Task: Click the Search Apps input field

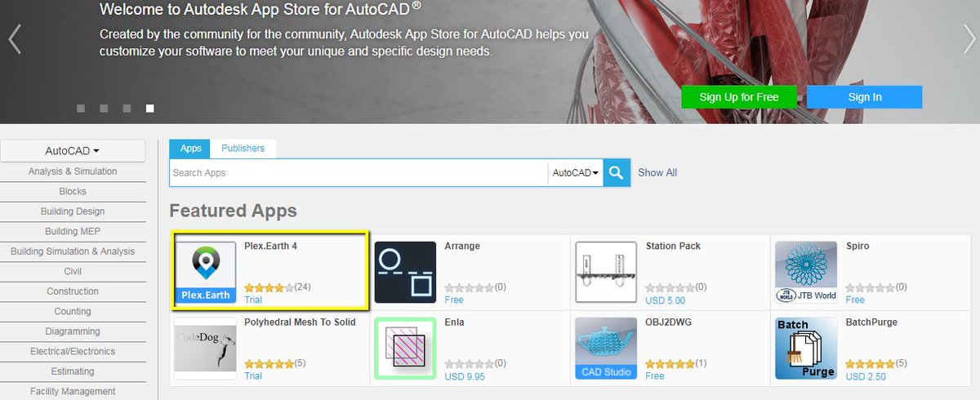Action: point(359,173)
